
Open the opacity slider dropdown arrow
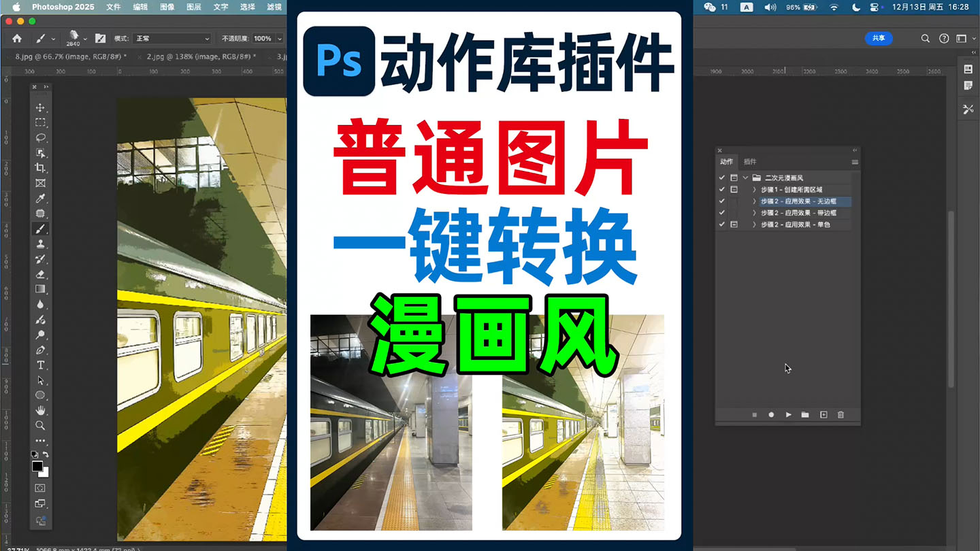(x=279, y=39)
